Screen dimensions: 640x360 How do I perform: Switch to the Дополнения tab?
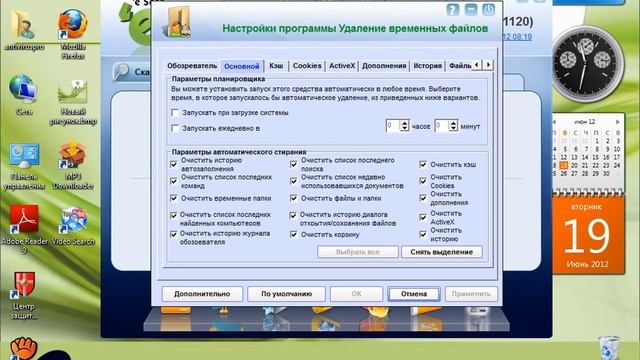pyautogui.click(x=384, y=66)
